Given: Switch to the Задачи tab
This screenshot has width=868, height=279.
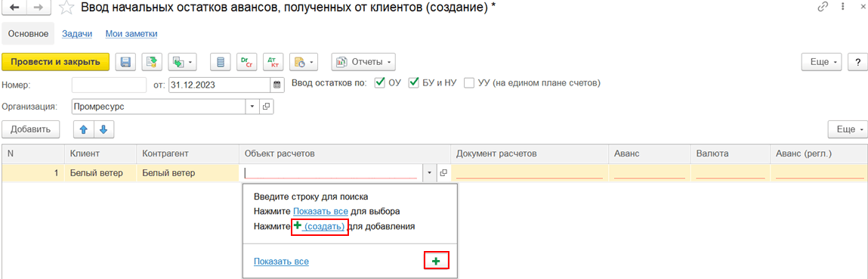Looking at the screenshot, I should point(77,34).
